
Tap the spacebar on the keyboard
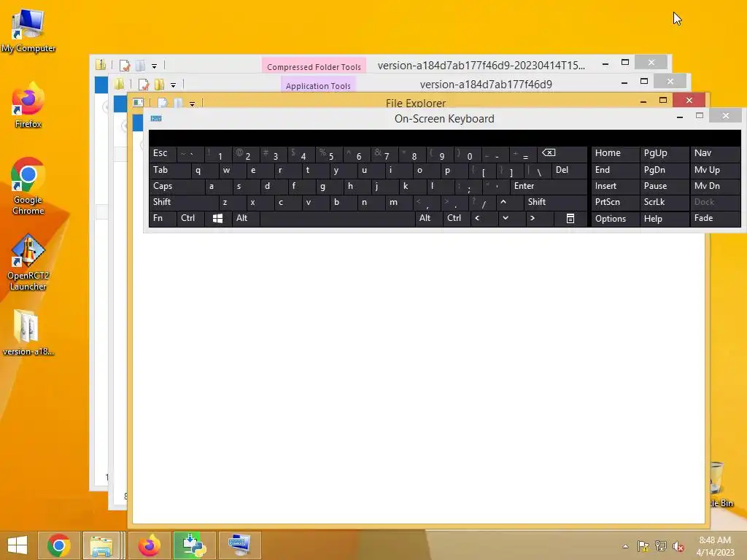(x=337, y=219)
